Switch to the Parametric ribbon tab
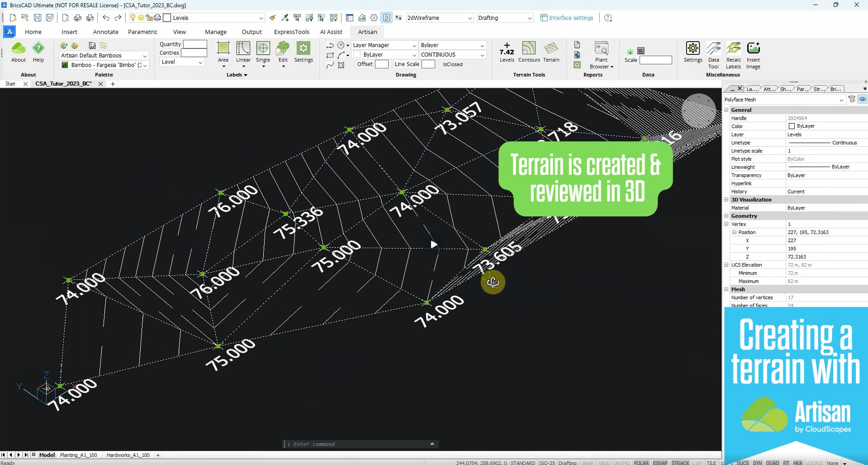 (142, 32)
